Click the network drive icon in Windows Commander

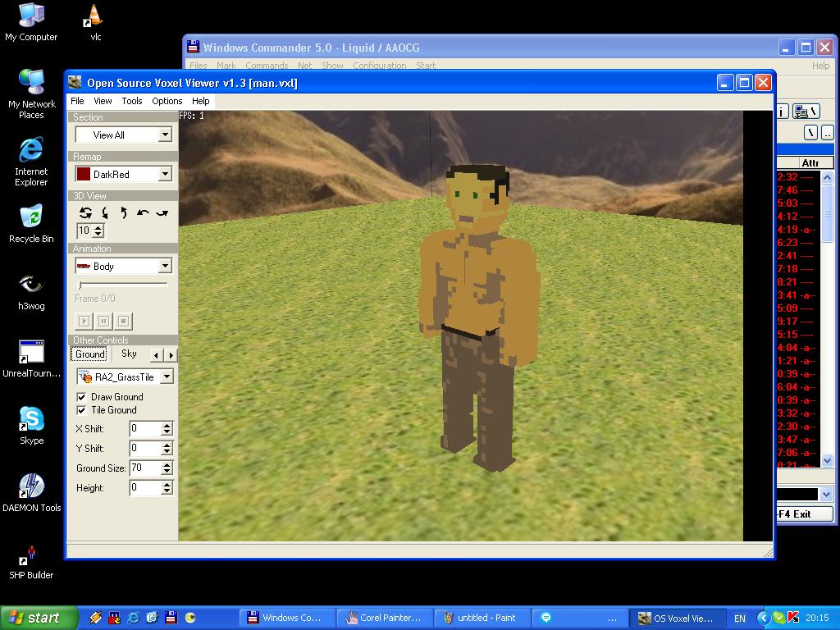pyautogui.click(x=806, y=112)
